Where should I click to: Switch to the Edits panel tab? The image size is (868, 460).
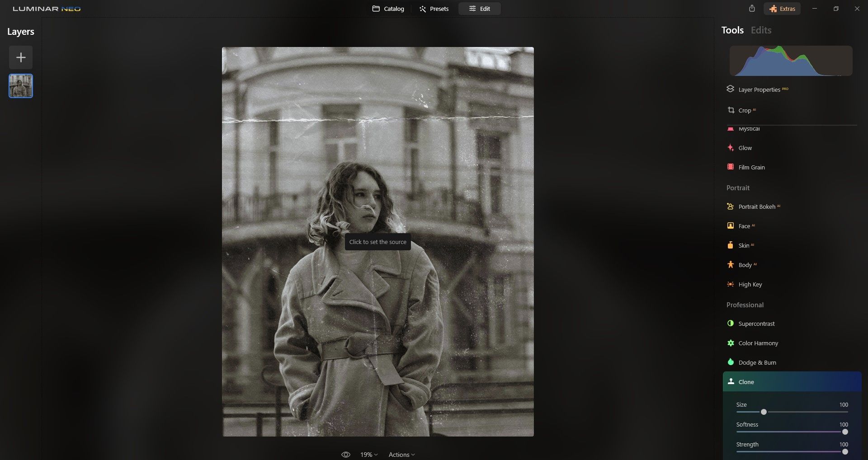761,30
